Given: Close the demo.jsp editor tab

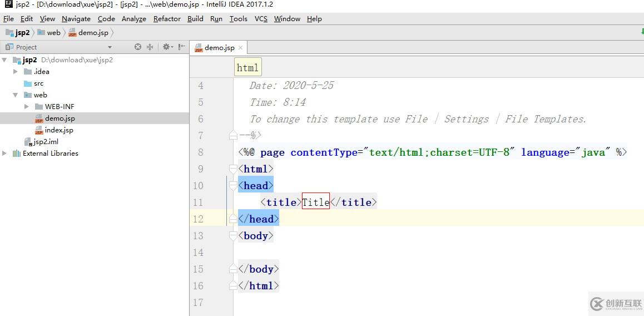Looking at the screenshot, I should tap(241, 48).
